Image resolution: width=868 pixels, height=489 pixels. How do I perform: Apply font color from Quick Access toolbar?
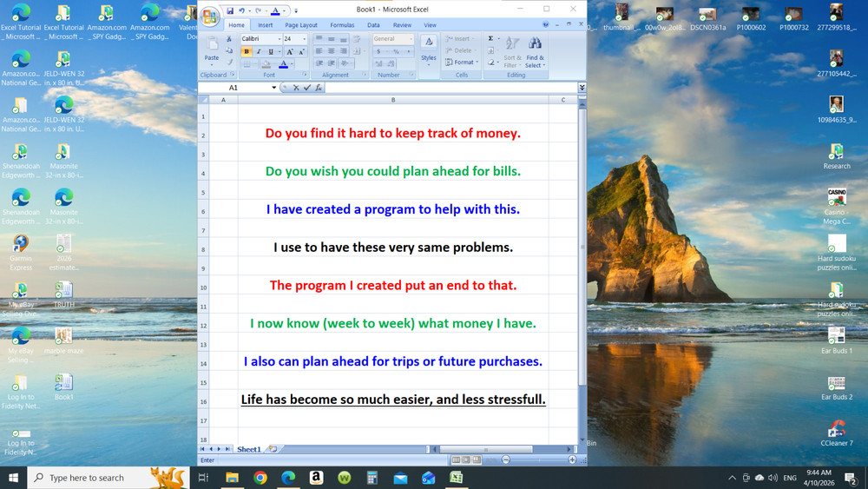[x=275, y=10]
